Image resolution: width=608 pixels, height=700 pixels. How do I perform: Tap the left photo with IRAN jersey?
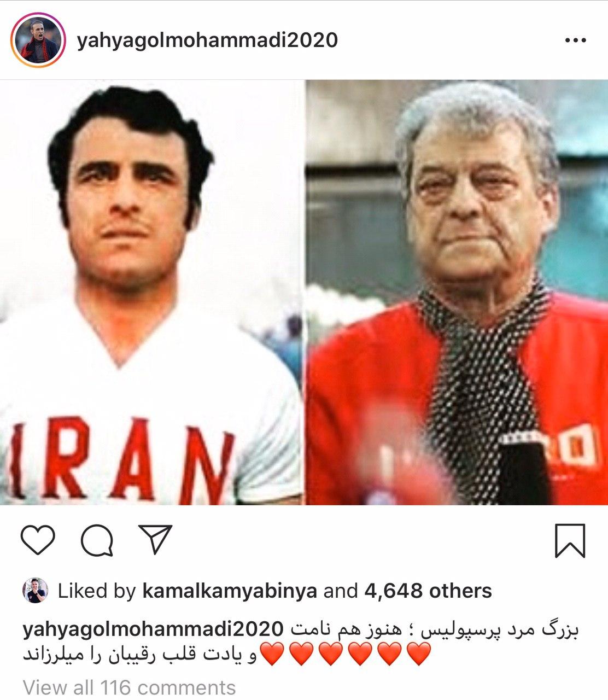point(151,293)
